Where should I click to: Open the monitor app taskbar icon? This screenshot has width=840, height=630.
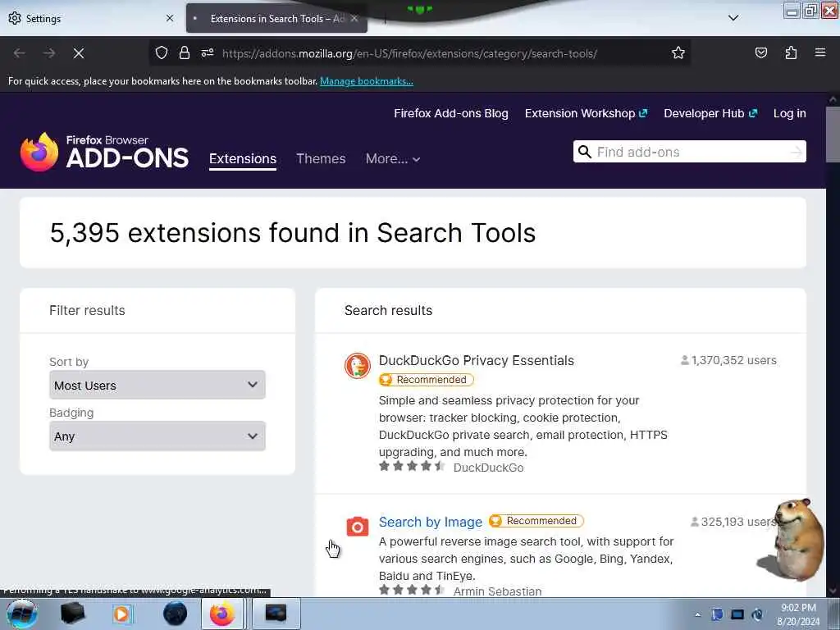276,614
